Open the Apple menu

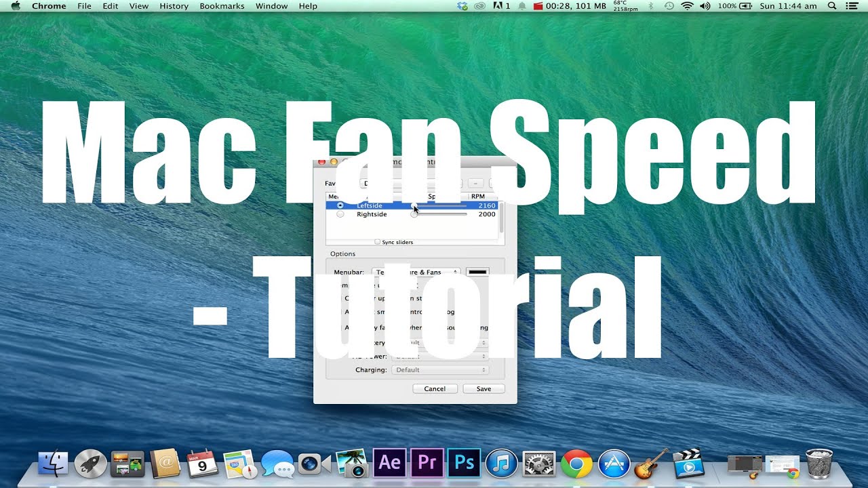16,6
